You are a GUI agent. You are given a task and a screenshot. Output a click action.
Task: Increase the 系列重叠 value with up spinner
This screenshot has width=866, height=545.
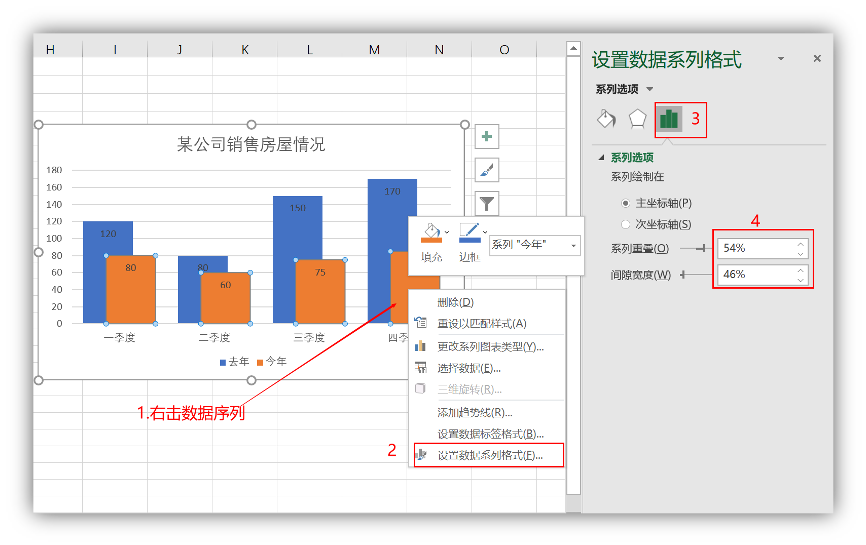coord(801,244)
